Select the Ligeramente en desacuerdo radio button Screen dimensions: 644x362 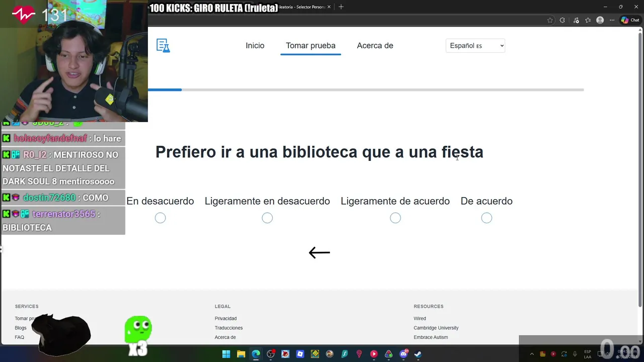tap(267, 218)
